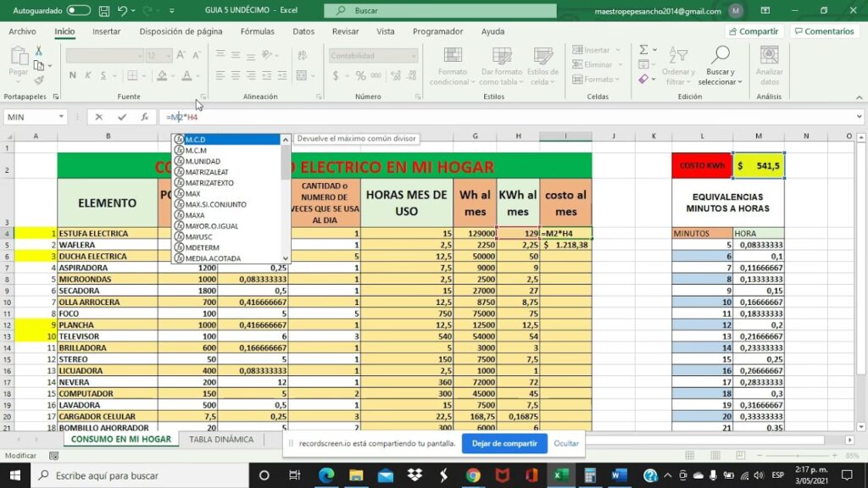Click the Dejar de compartir button

(x=504, y=443)
